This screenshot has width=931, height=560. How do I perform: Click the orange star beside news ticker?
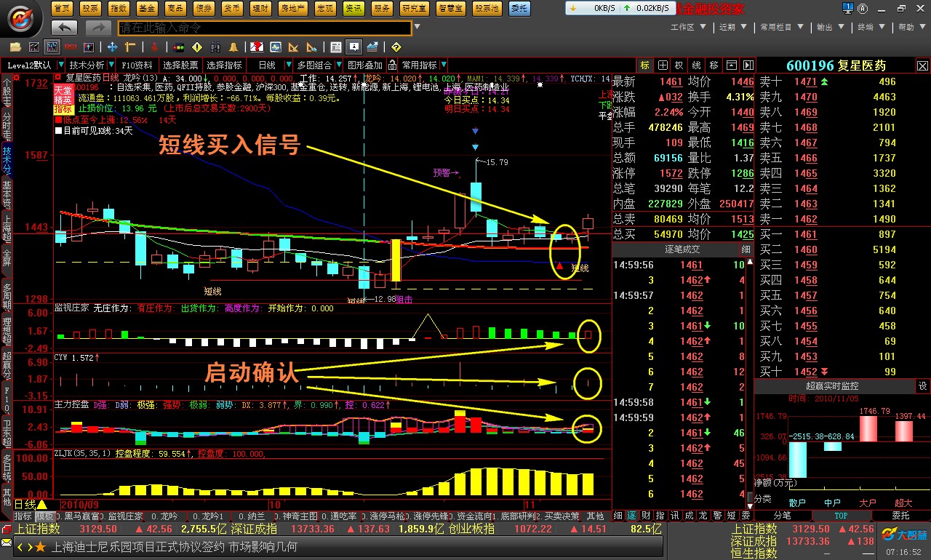(40, 547)
